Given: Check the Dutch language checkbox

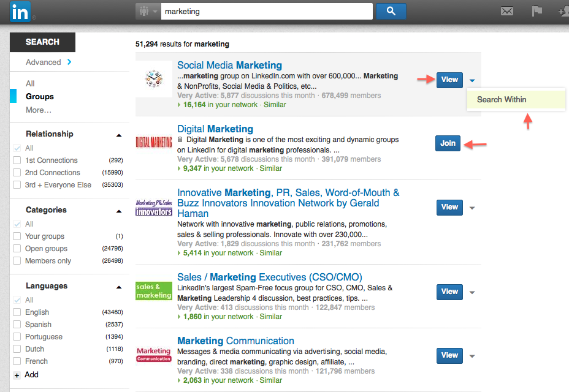Looking at the screenshot, I should pyautogui.click(x=17, y=349).
